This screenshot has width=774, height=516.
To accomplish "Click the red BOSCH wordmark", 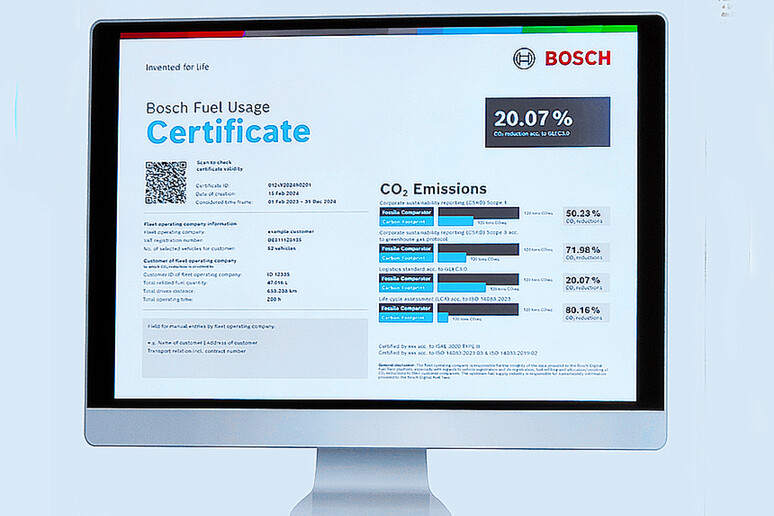I will pyautogui.click(x=577, y=58).
